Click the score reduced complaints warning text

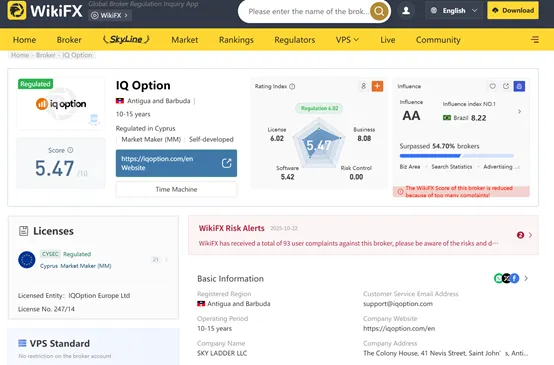pyautogui.click(x=459, y=192)
